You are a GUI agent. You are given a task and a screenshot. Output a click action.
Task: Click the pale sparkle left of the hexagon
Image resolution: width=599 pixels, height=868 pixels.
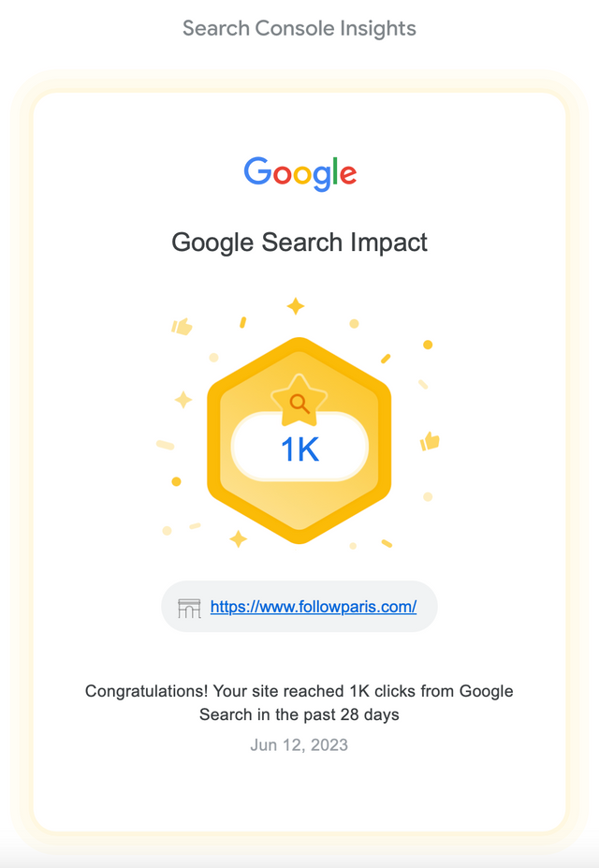click(183, 399)
